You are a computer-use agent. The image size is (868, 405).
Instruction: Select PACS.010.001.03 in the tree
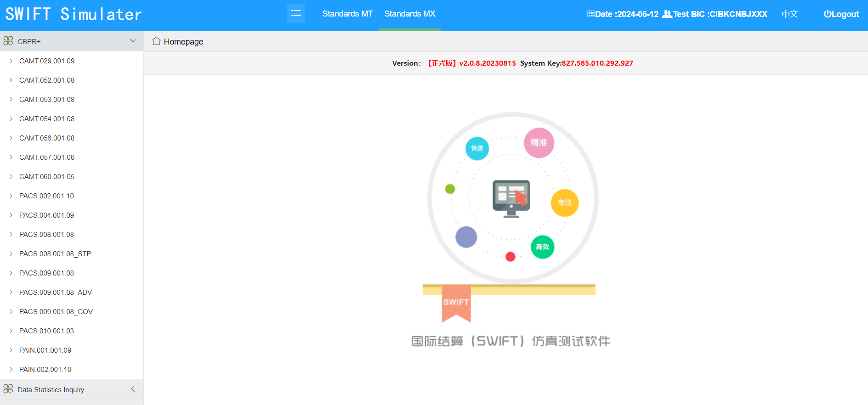[46, 331]
